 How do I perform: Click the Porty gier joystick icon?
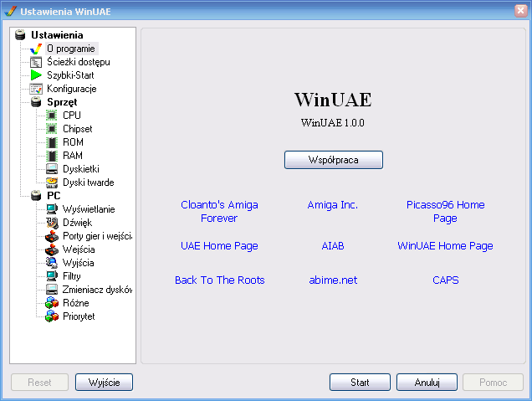coord(52,236)
